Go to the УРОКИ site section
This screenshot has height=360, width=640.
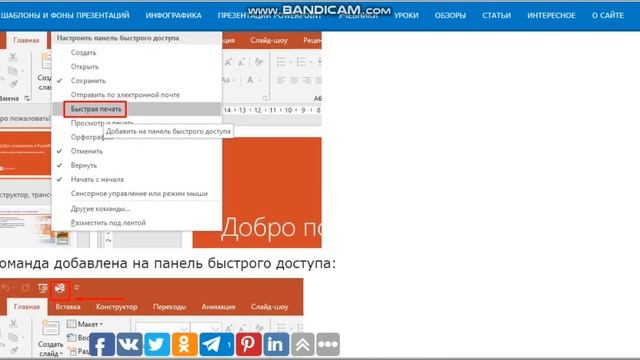[406, 16]
